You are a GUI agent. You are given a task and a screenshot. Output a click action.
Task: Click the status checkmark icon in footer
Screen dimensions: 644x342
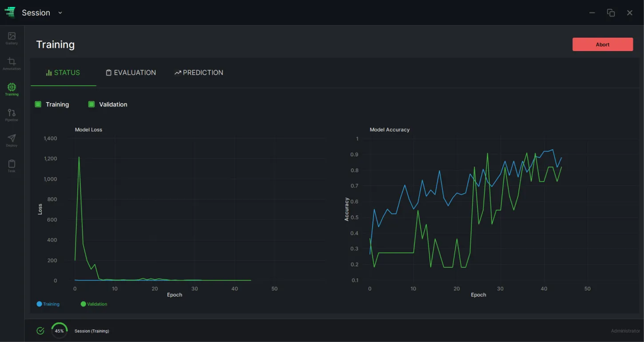click(x=40, y=331)
